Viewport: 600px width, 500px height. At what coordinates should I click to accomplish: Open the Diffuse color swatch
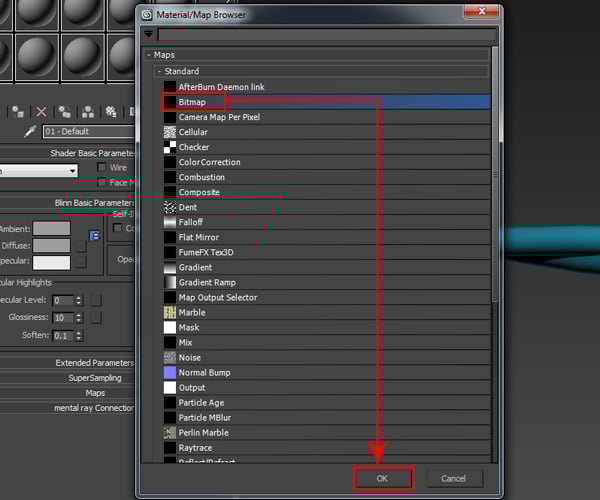pos(52,246)
